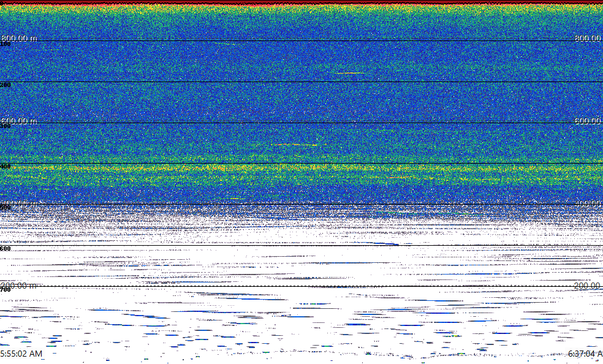
Task: Click the 5:55:02 AM start timestamp
Action: [21, 354]
